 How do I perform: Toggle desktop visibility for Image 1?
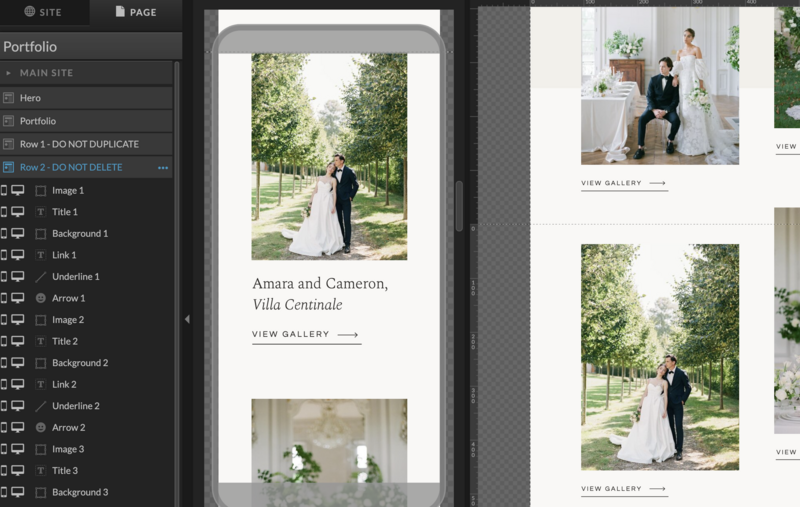(18, 190)
